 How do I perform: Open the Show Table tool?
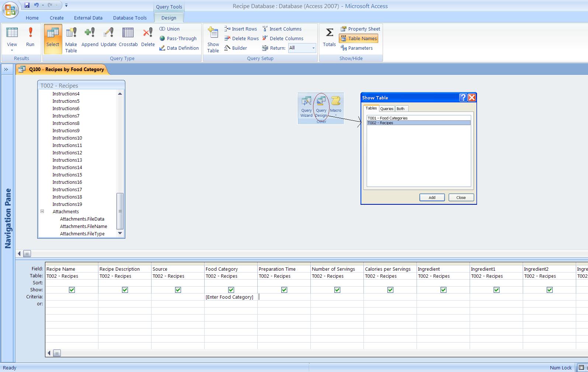[213, 39]
